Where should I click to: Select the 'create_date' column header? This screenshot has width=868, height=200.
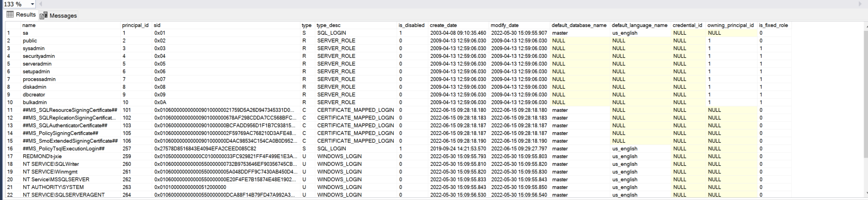click(459, 25)
